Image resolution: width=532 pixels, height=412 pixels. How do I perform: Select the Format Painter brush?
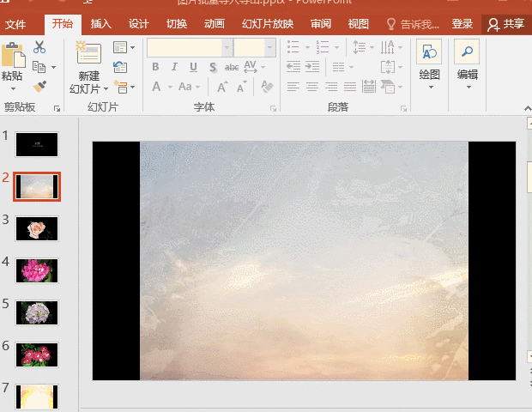point(39,86)
